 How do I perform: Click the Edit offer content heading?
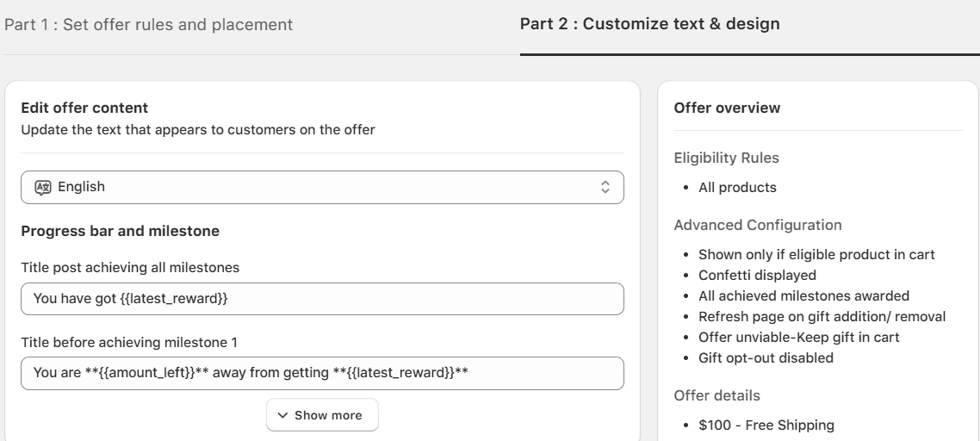point(84,108)
